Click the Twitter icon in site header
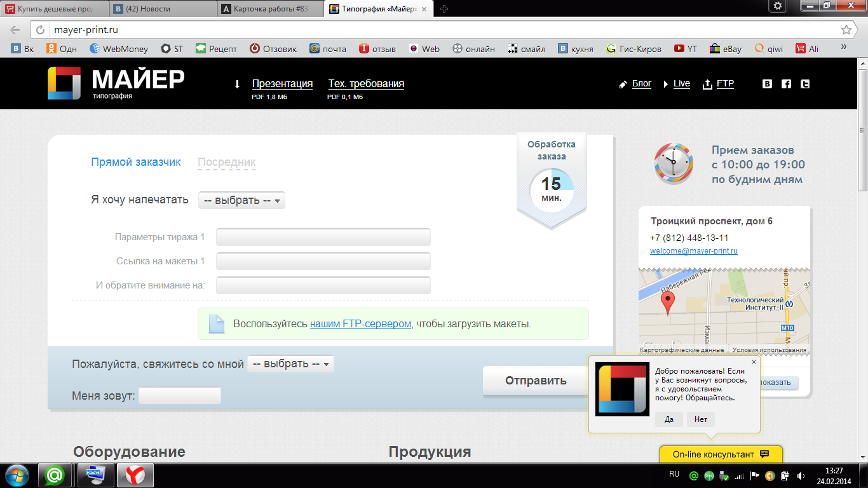 (x=805, y=84)
